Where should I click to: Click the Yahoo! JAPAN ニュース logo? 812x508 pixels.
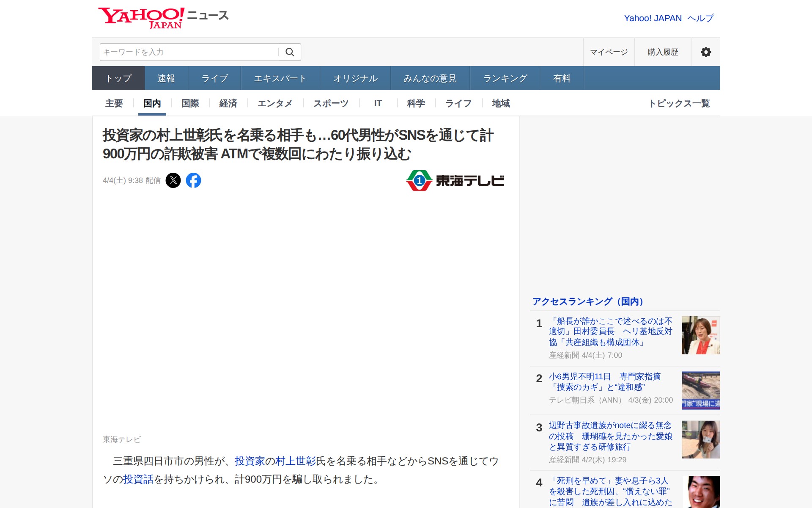pyautogui.click(x=163, y=16)
